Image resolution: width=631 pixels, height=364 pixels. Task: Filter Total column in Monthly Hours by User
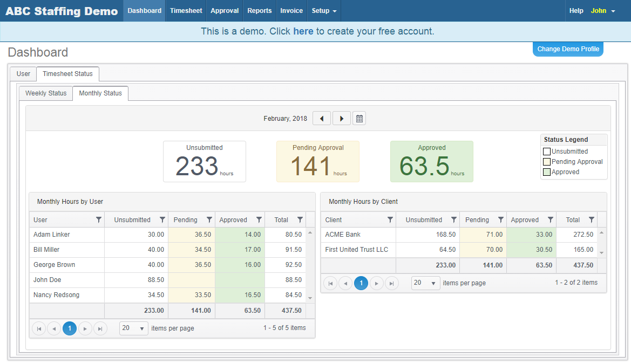(x=300, y=219)
